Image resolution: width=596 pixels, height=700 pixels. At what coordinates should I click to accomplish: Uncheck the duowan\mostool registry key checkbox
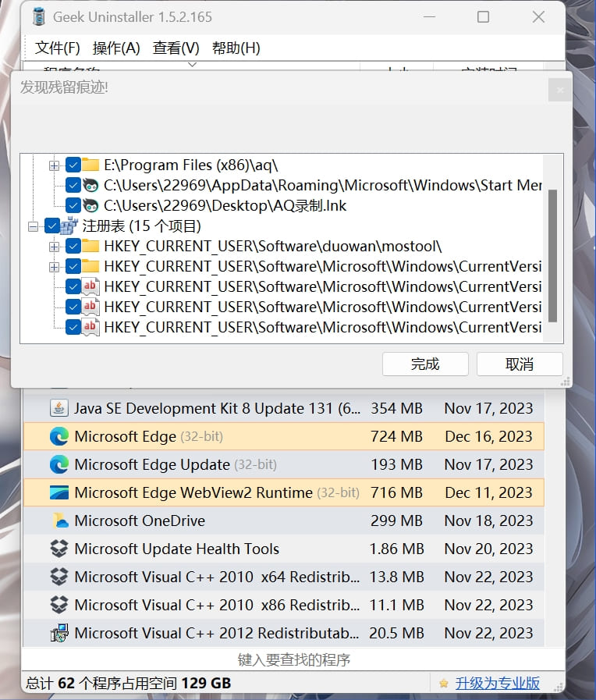tap(73, 247)
